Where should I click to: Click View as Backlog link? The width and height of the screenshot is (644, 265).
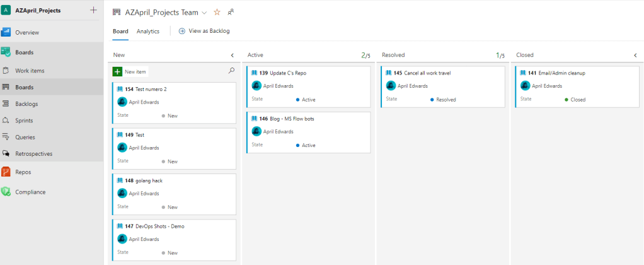(x=204, y=31)
